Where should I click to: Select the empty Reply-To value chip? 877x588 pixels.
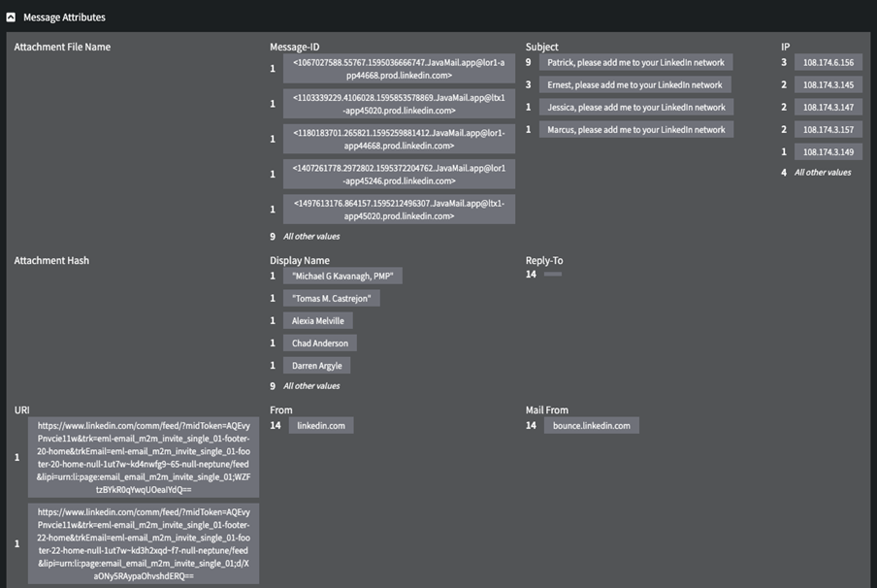pyautogui.click(x=553, y=276)
